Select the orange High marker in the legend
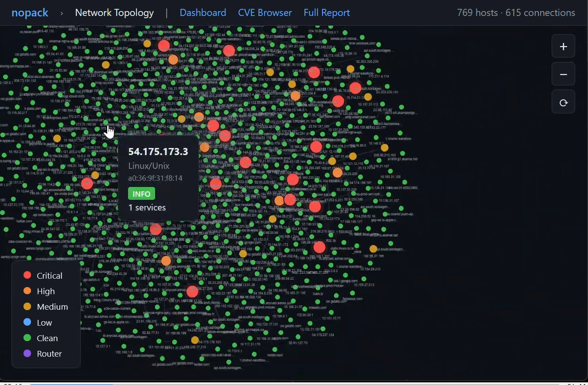Viewport: 588px width, 385px height. tap(27, 291)
